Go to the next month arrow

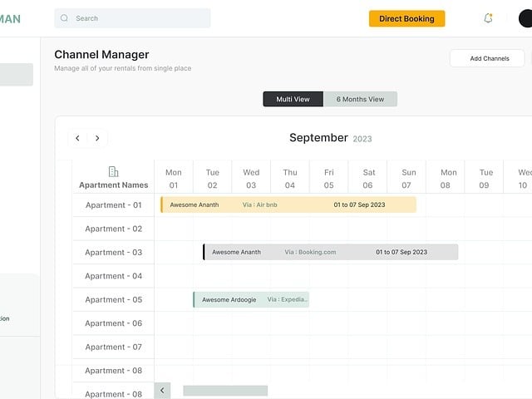point(97,138)
